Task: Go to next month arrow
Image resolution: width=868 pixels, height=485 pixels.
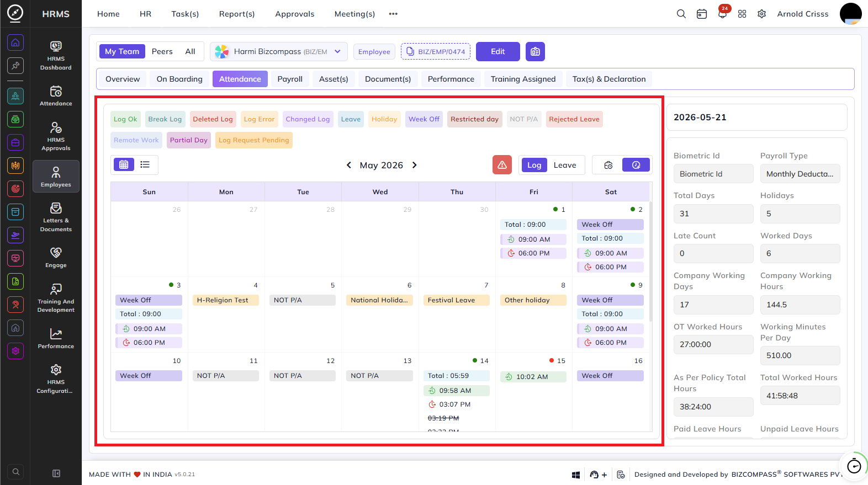Action: [x=414, y=165]
